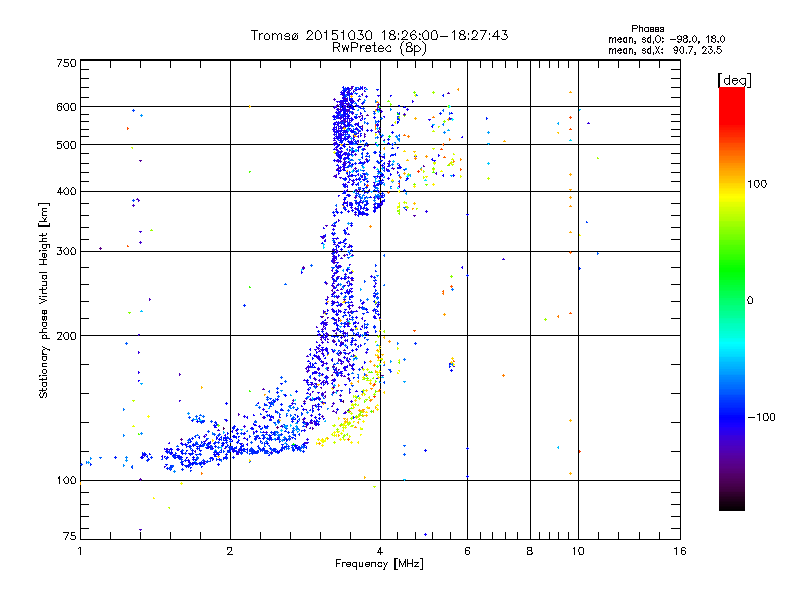Click the plot title 'Tromsø 20151030 18:26:00-18:27:43'
This screenshot has height=600, width=800.
pos(379,35)
